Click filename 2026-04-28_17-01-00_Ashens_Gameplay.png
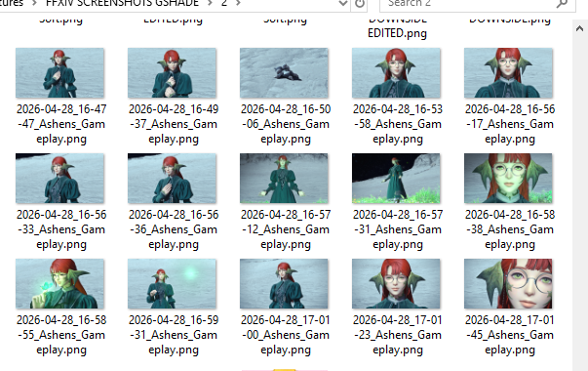588x371 pixels. click(x=286, y=335)
